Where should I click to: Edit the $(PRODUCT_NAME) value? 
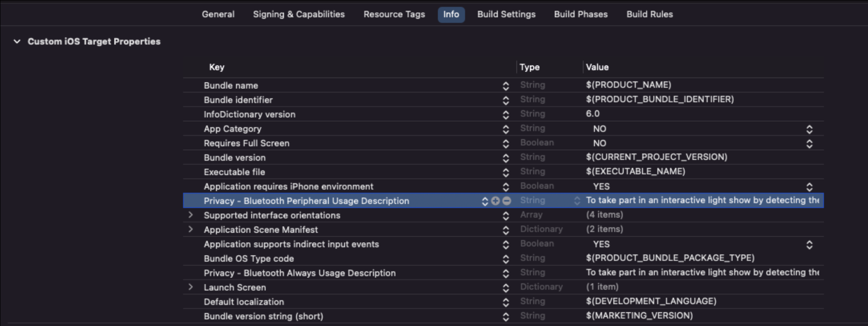click(629, 85)
